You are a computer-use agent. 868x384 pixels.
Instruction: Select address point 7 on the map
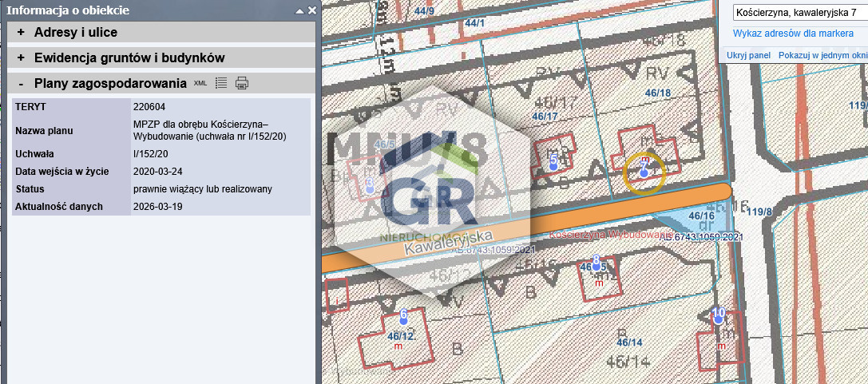pyautogui.click(x=644, y=172)
